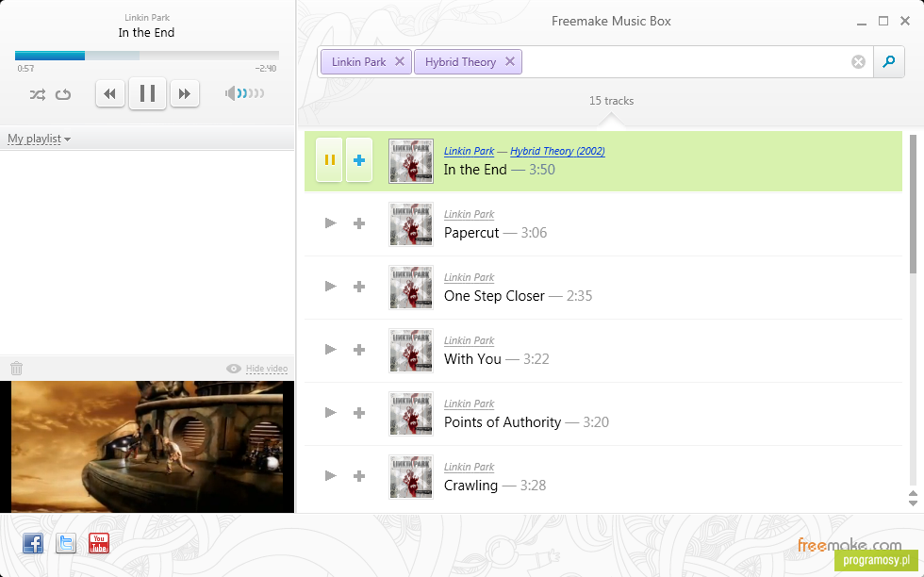Open the My playlist dropdown
This screenshot has width=924, height=577.
[39, 139]
